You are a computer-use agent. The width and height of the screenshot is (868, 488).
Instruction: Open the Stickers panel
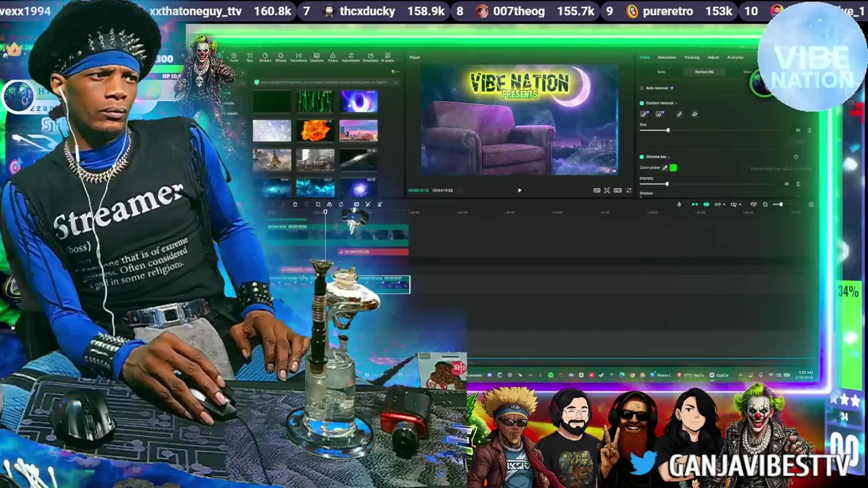265,57
